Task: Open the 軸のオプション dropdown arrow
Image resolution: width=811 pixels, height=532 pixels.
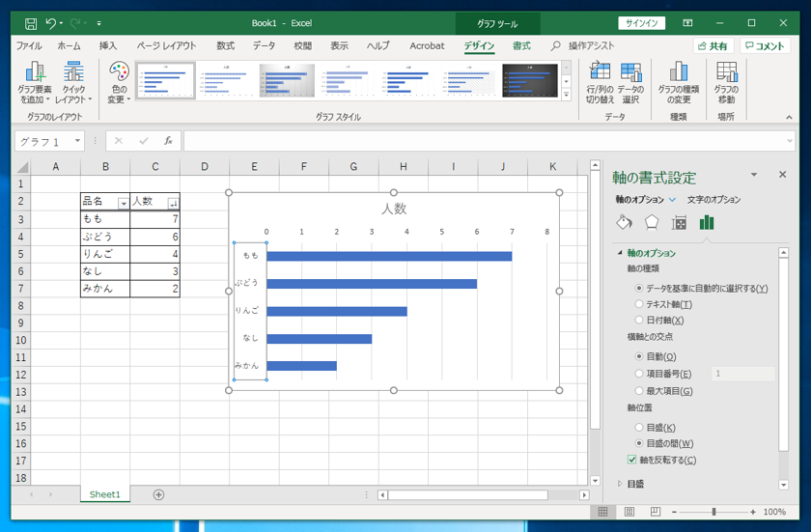Action: click(x=672, y=200)
